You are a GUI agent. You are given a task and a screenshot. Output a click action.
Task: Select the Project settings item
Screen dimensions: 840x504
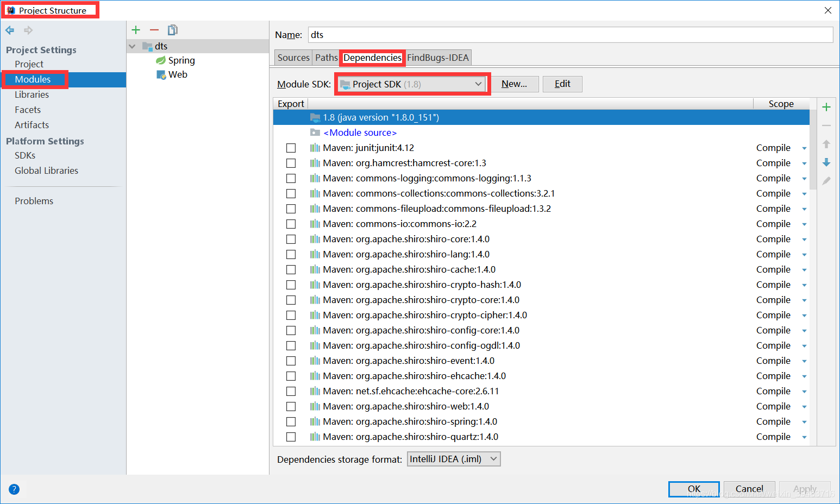[29, 64]
